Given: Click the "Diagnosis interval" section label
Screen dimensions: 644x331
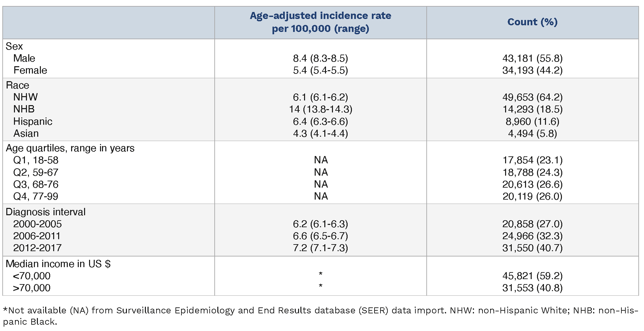Looking at the screenshot, I should [x=46, y=212].
